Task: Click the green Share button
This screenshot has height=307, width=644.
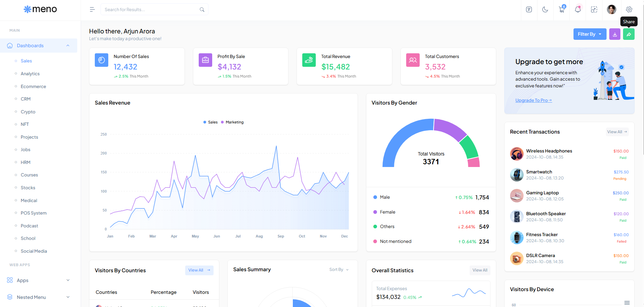Action: [x=629, y=34]
